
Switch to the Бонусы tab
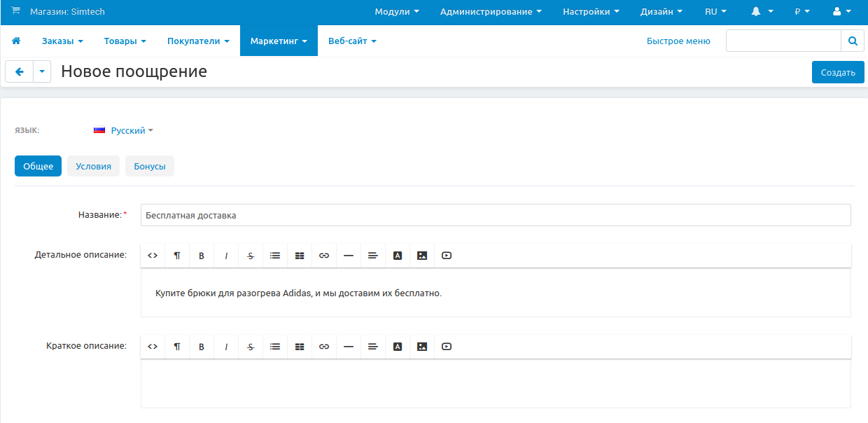150,166
